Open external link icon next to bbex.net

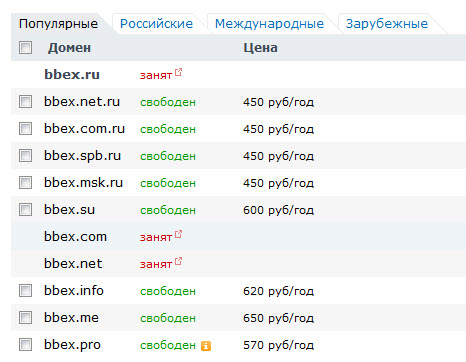(178, 261)
